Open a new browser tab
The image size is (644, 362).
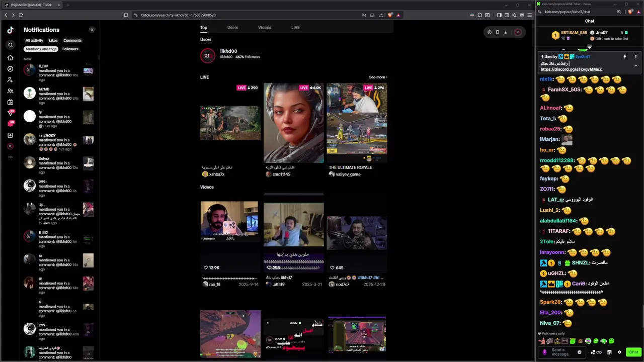point(67,5)
